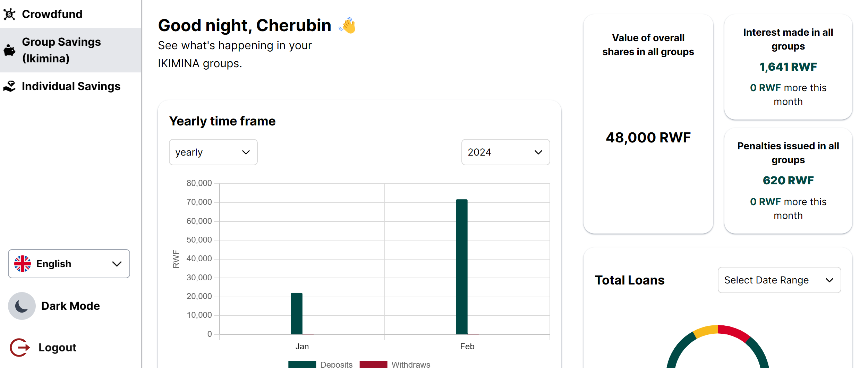The height and width of the screenshot is (368, 868).
Task: Open Group Savings (Ikimina) page
Action: click(61, 50)
